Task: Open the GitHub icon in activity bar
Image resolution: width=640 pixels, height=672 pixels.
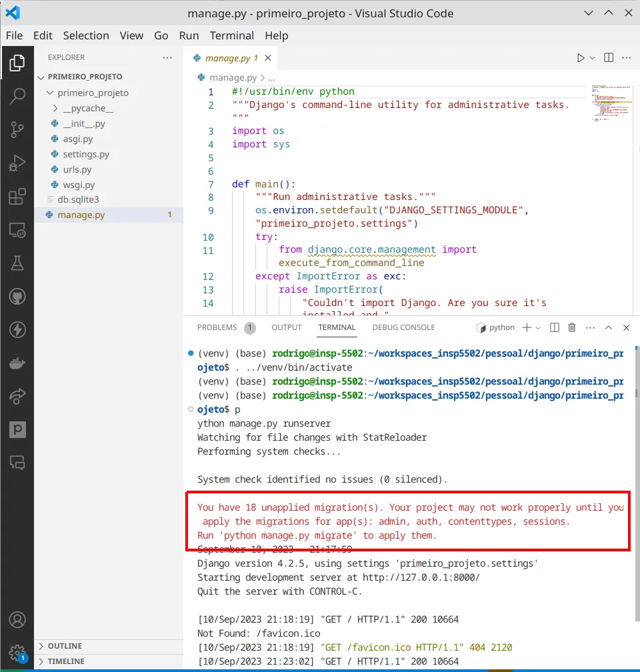Action: coord(17,297)
